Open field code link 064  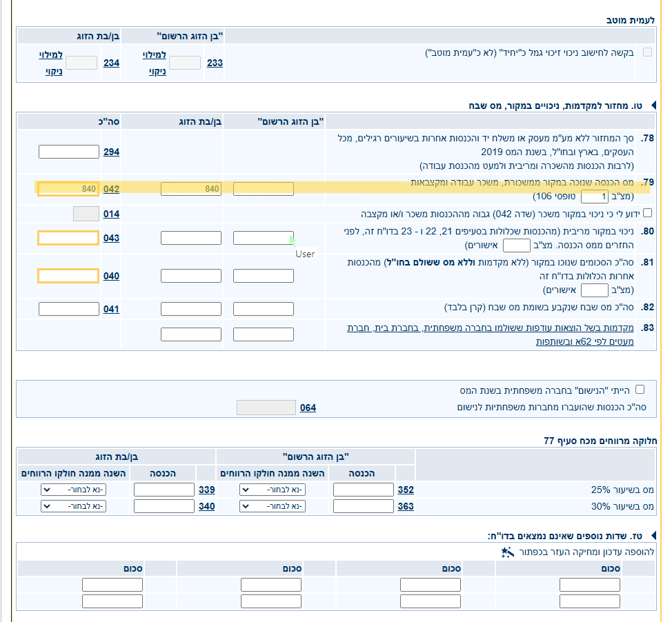tap(308, 408)
